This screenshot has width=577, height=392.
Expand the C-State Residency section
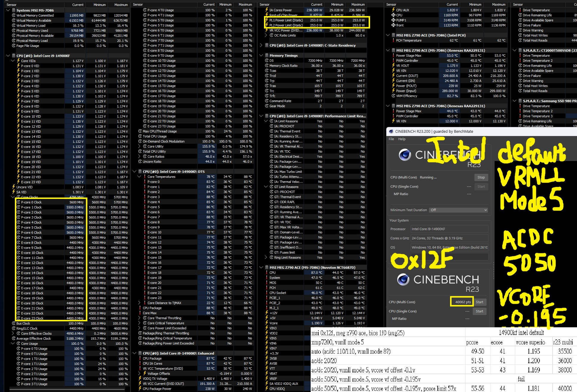[x=261, y=45]
